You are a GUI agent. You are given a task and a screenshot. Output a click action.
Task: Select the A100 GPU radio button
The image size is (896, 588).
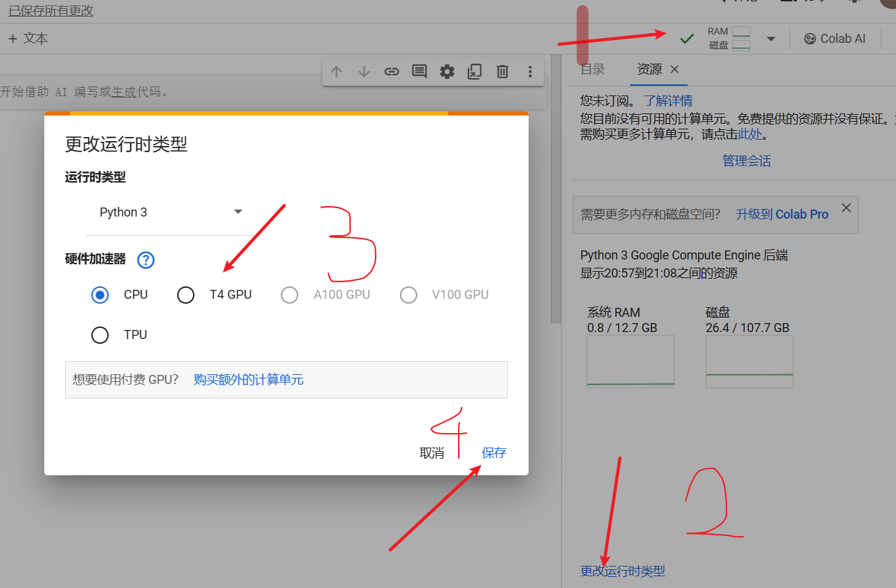(x=289, y=295)
